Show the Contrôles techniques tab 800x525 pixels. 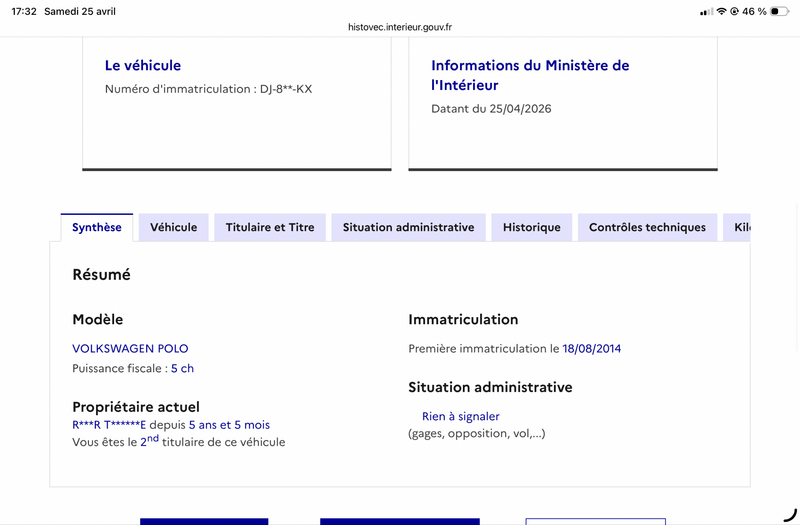point(647,227)
